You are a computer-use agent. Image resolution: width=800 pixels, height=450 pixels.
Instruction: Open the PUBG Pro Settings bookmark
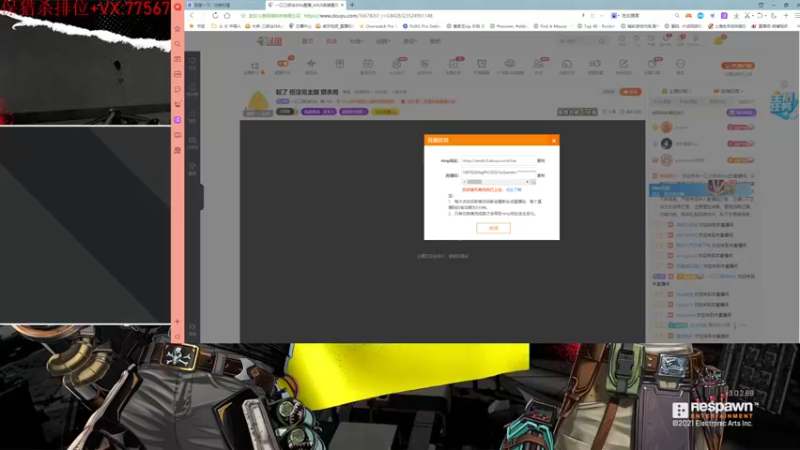pos(421,26)
